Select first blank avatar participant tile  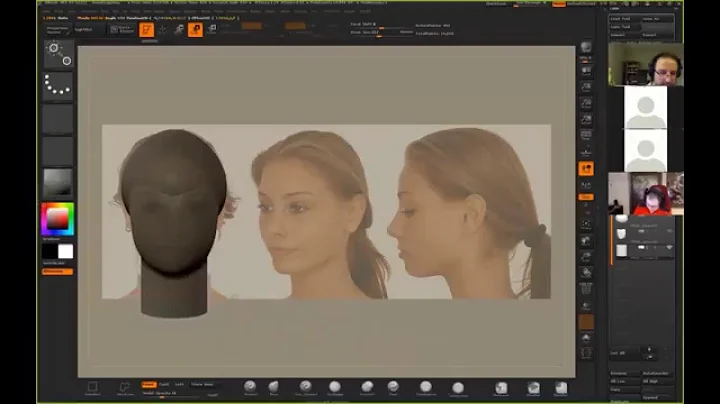pyautogui.click(x=645, y=108)
